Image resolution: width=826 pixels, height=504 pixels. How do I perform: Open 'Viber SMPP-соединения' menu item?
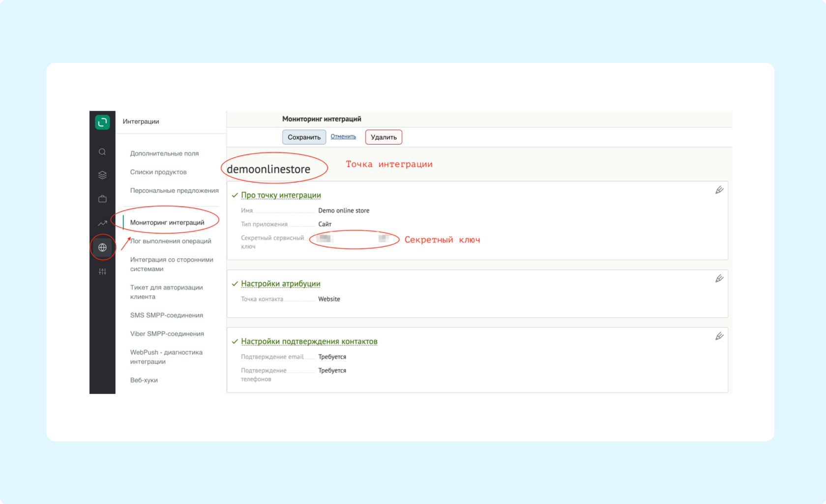167,334
